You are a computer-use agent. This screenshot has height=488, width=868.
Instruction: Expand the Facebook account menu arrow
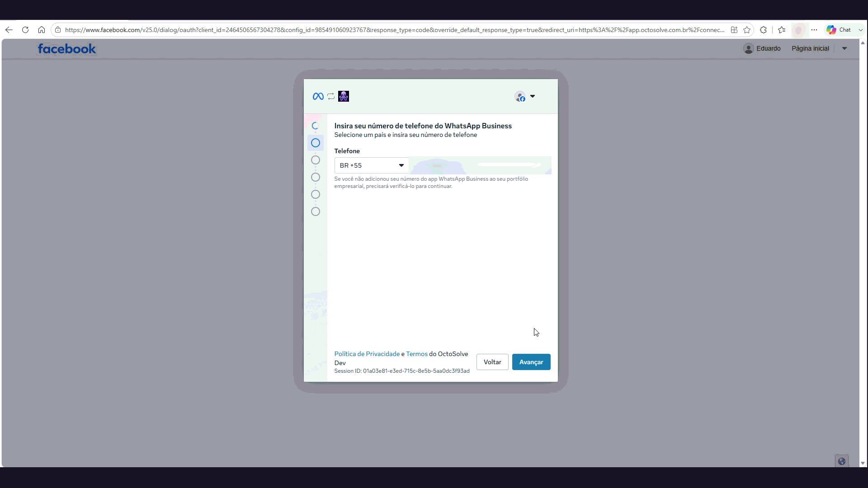coord(844,48)
